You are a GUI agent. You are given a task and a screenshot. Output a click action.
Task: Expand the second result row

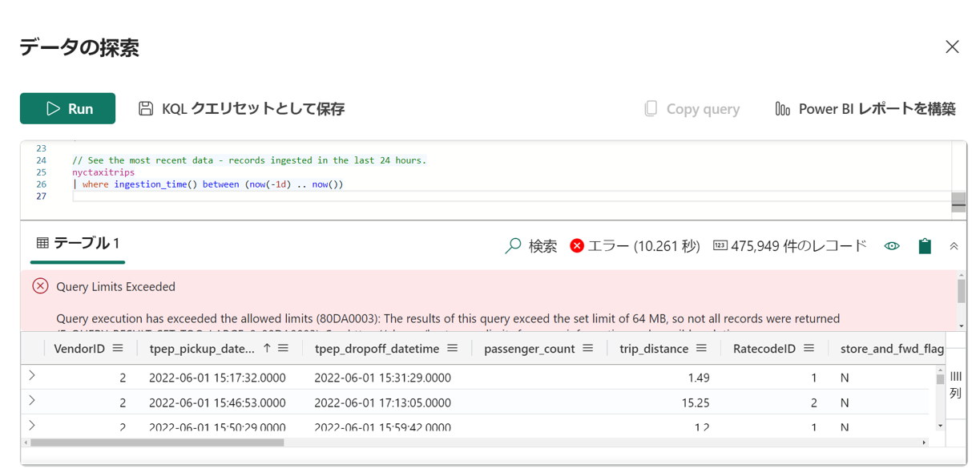32,401
